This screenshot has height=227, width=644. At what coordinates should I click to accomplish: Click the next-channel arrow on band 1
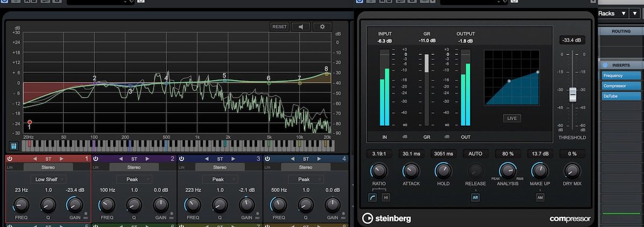[61, 159]
